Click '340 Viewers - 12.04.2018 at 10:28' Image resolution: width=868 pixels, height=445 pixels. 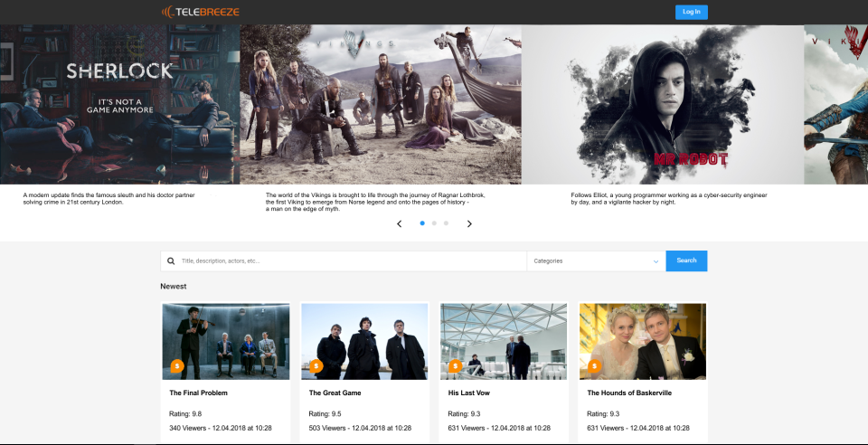tap(221, 429)
